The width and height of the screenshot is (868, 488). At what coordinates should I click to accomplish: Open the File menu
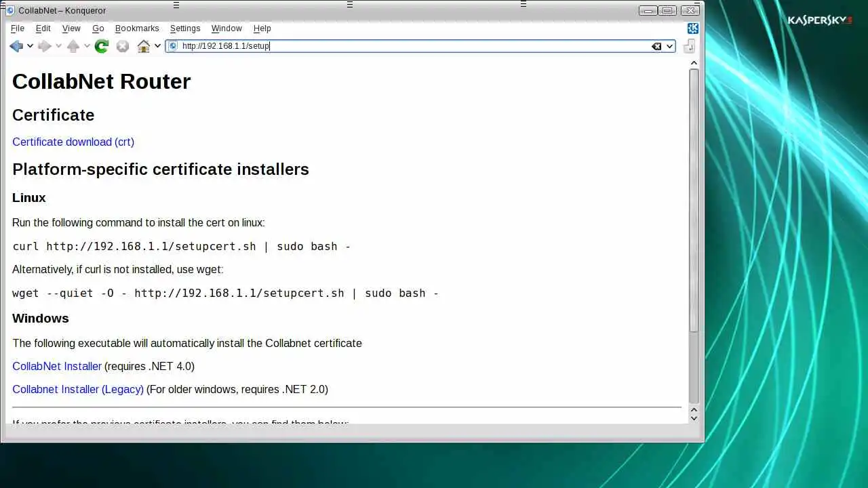pos(18,28)
